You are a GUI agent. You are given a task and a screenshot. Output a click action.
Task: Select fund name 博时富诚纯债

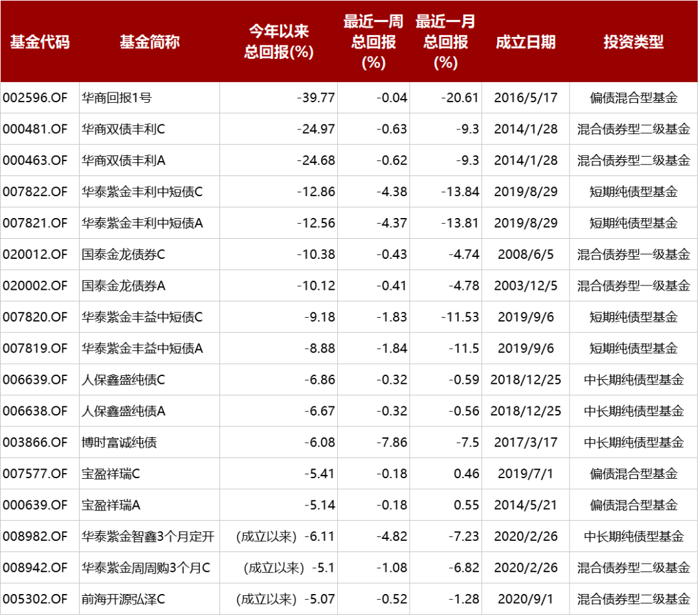[119, 442]
